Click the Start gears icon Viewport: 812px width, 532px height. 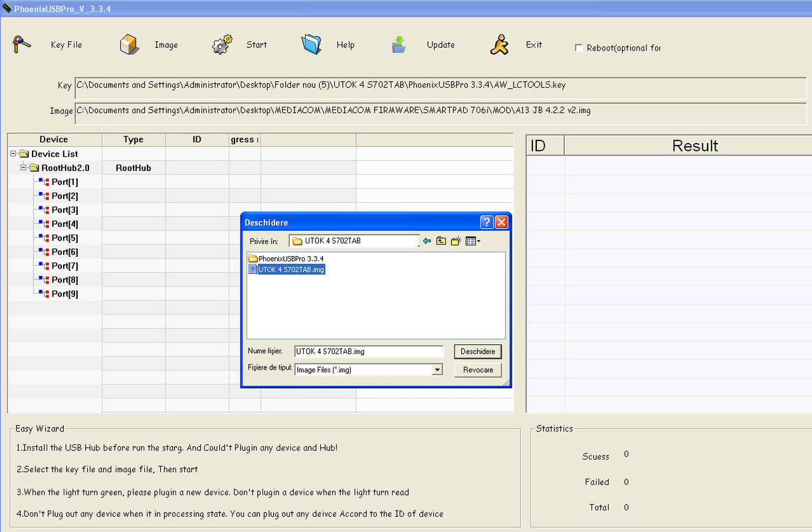[222, 45]
